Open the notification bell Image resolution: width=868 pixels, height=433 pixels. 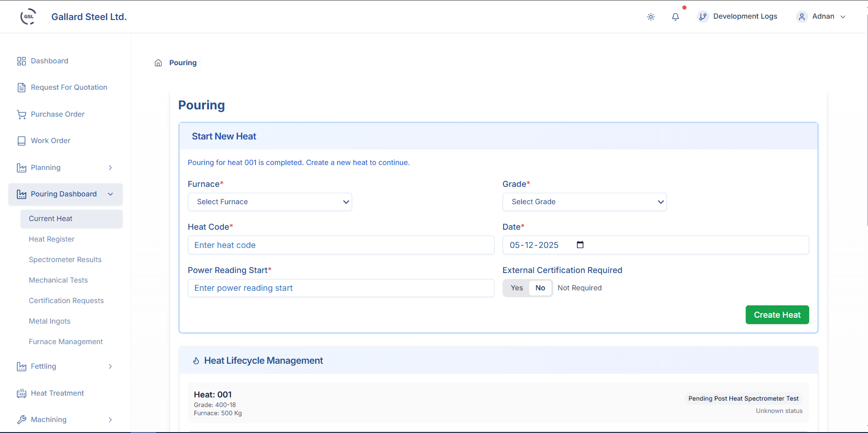tap(676, 16)
